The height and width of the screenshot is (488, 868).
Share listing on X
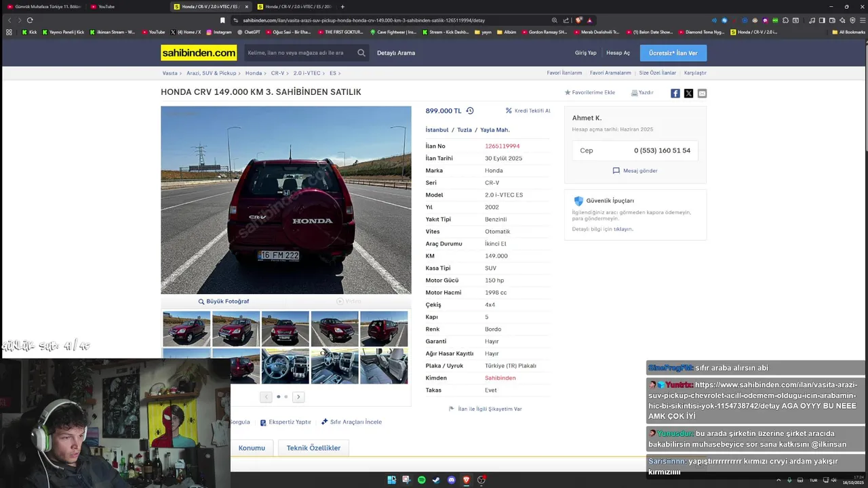[x=688, y=94]
